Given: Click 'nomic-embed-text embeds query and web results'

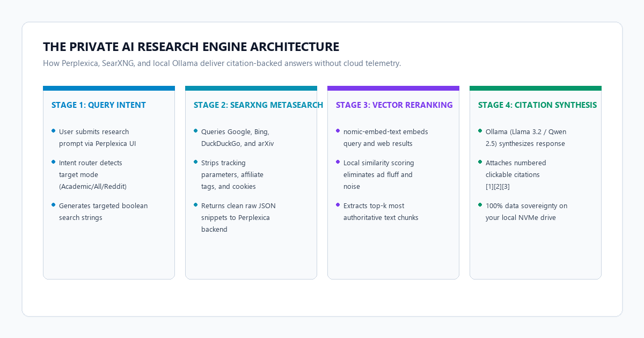Looking at the screenshot, I should [x=386, y=137].
